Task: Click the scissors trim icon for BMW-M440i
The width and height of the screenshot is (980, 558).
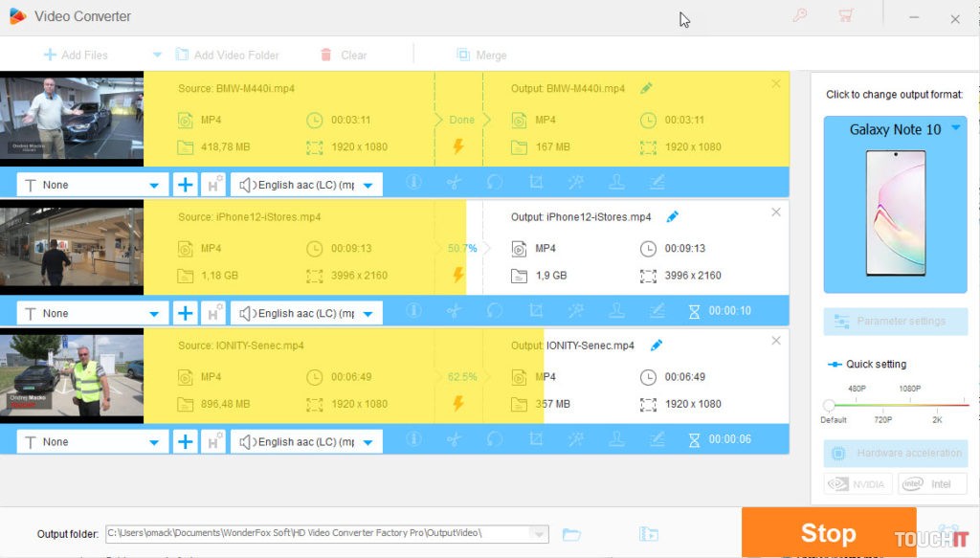Action: (454, 183)
